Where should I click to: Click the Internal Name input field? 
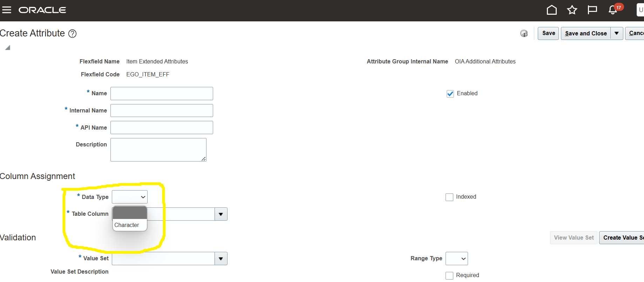pyautogui.click(x=162, y=110)
